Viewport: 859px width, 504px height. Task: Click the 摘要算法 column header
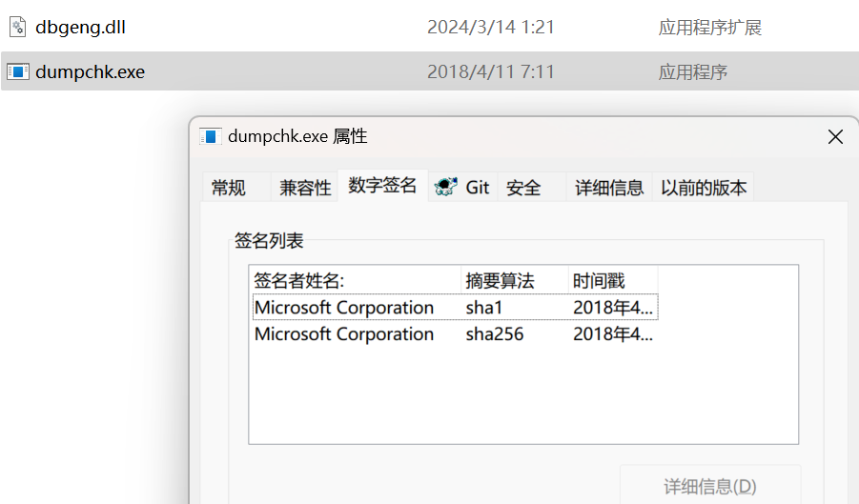pyautogui.click(x=515, y=281)
